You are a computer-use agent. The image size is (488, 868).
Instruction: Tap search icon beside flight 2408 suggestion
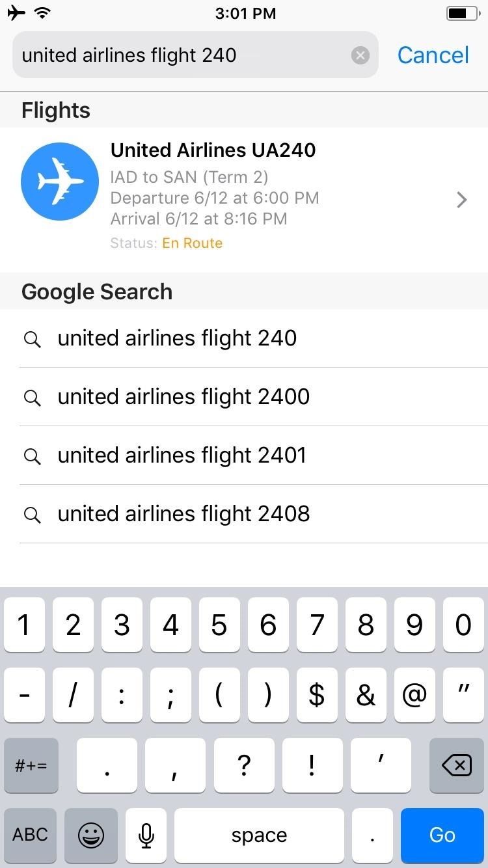pos(32,515)
